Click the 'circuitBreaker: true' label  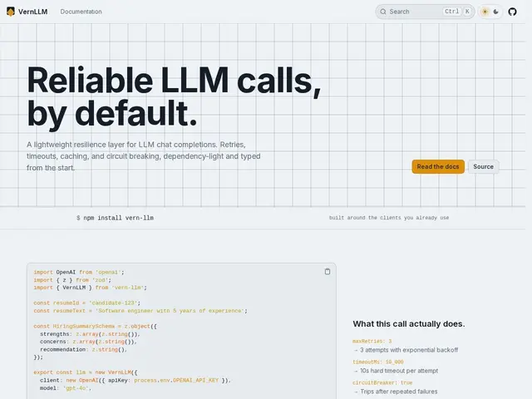[382, 382]
